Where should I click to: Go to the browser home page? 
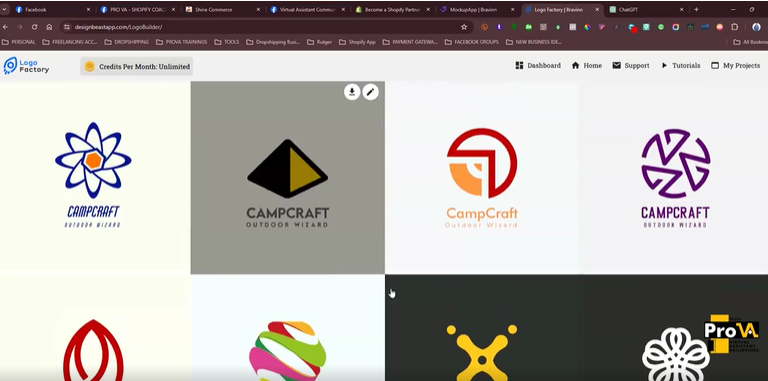(x=49, y=27)
